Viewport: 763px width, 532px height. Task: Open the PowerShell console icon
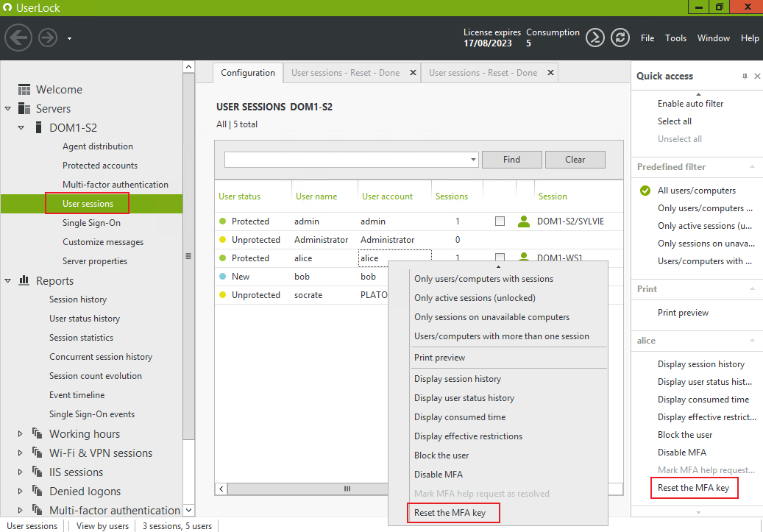pyautogui.click(x=595, y=38)
